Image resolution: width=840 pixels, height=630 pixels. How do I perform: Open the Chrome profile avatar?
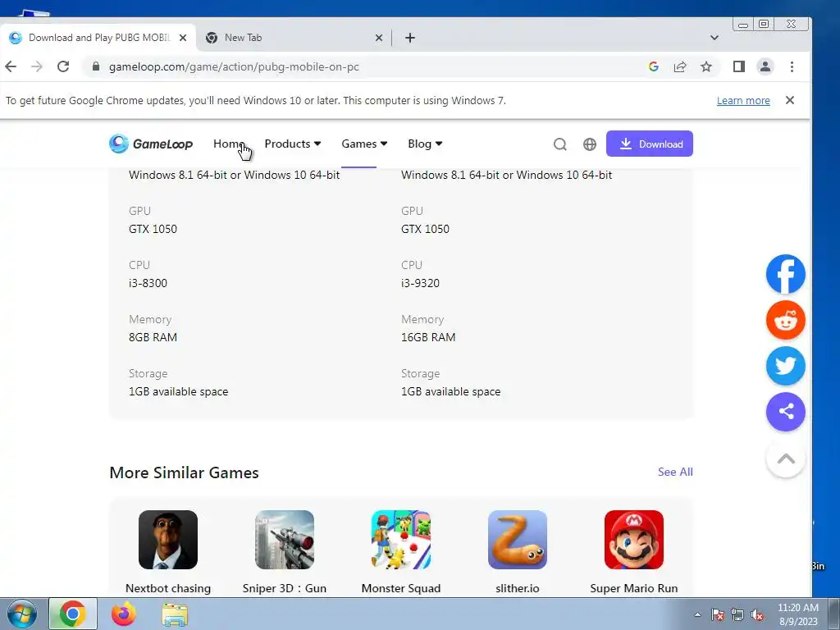(765, 66)
